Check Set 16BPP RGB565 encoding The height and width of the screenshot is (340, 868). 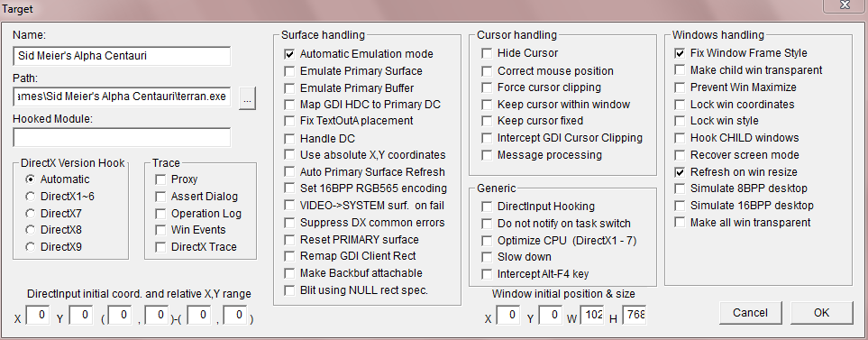tap(289, 188)
